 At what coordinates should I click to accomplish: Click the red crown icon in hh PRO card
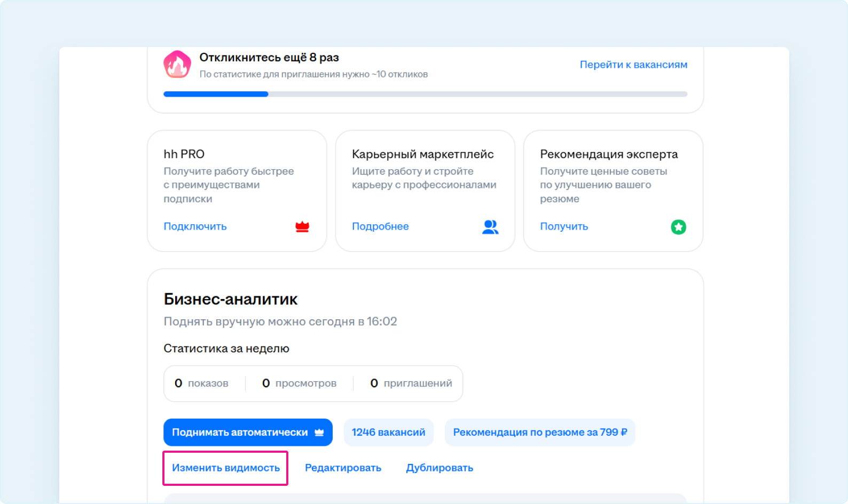click(x=302, y=227)
